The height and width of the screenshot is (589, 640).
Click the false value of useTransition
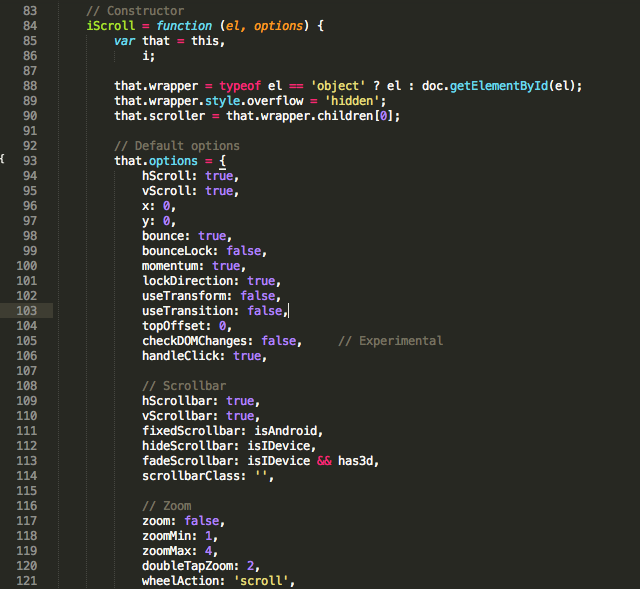click(265, 311)
